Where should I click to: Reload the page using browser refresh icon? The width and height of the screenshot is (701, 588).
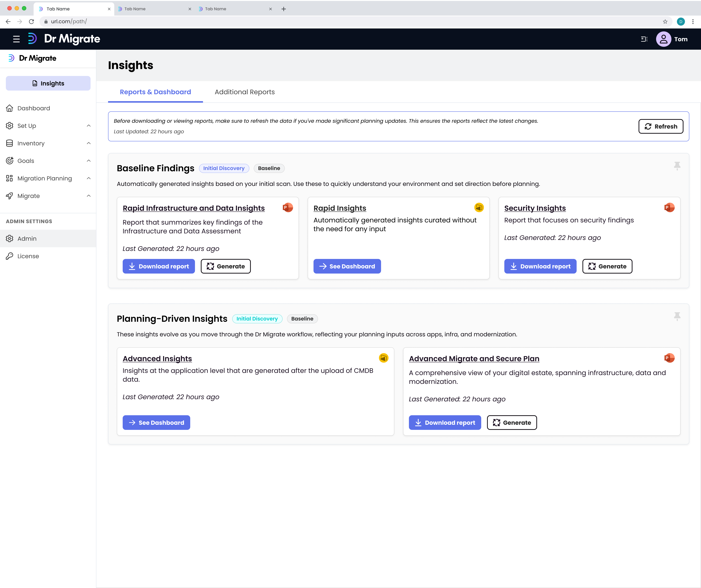[31, 21]
